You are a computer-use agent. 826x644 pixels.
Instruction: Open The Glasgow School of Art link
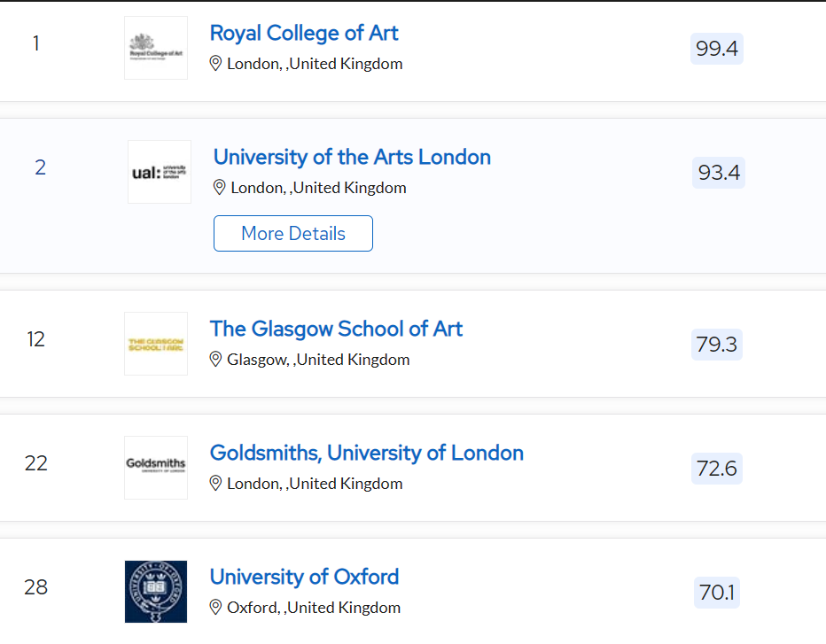tap(336, 330)
